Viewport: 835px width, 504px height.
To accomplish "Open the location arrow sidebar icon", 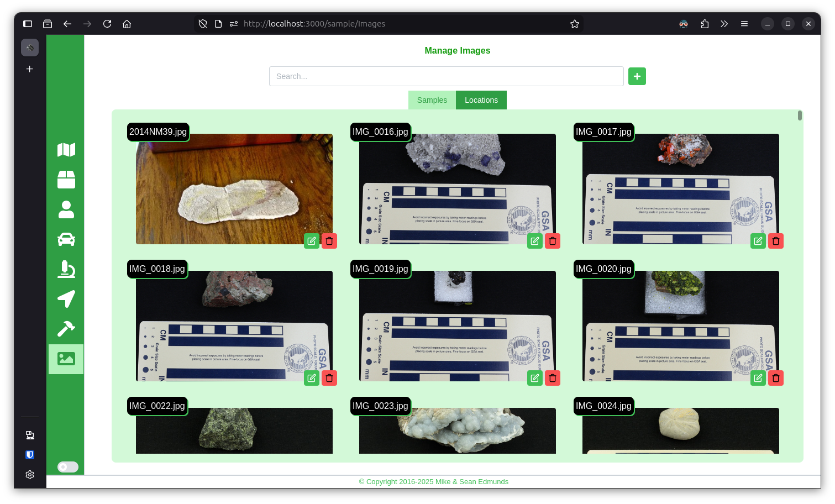I will pos(66,299).
